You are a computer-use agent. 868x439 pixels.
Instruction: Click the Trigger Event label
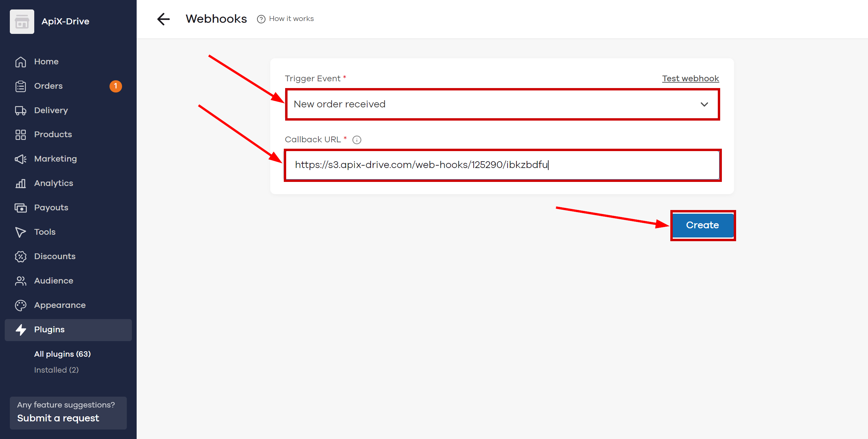click(x=313, y=79)
